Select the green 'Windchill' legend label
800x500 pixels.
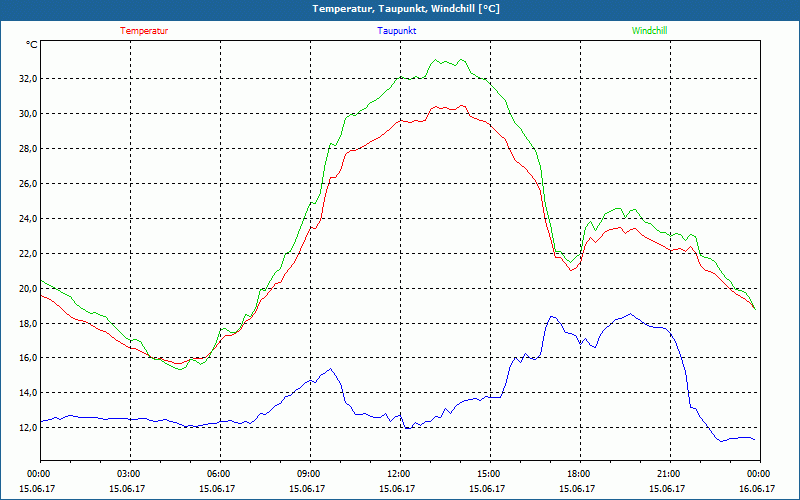coord(649,31)
